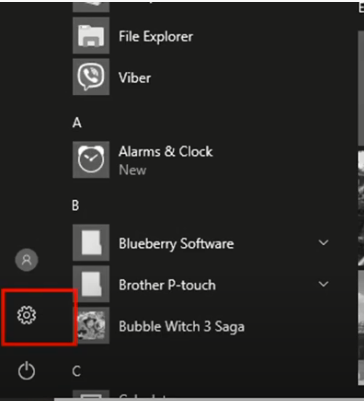This screenshot has width=364, height=401.
Task: Expand the Blueberry Software chevron
Action: 323,242
